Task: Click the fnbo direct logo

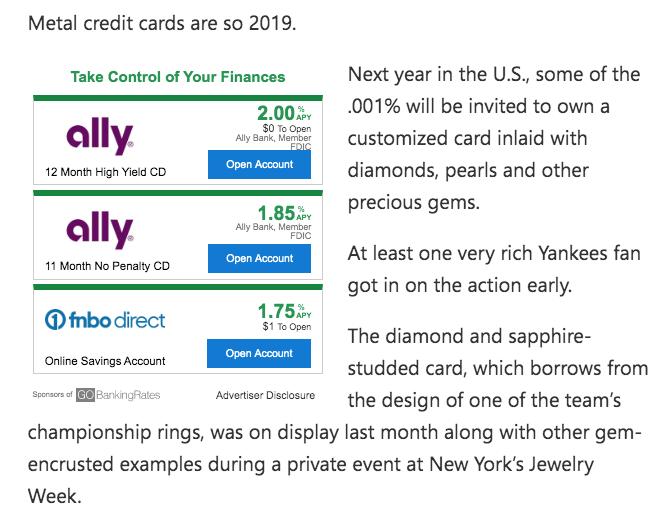Action: 105,320
